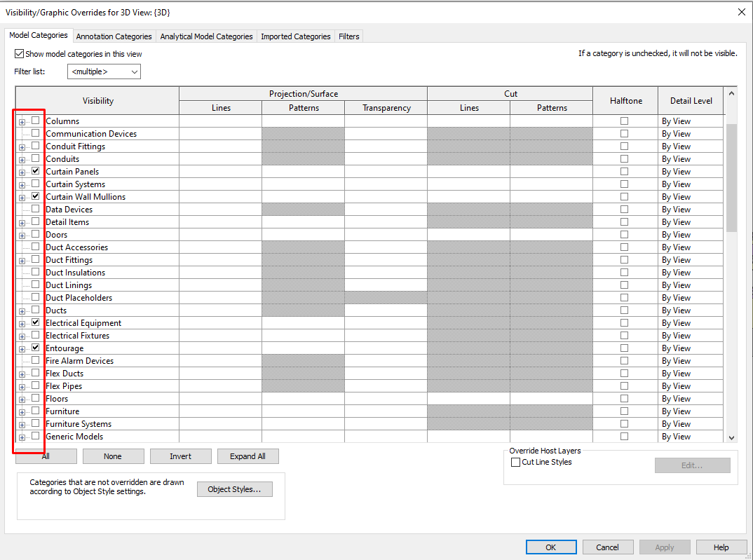Expand Electrical Equipment subcategories
The width and height of the screenshot is (753, 560).
click(x=22, y=324)
